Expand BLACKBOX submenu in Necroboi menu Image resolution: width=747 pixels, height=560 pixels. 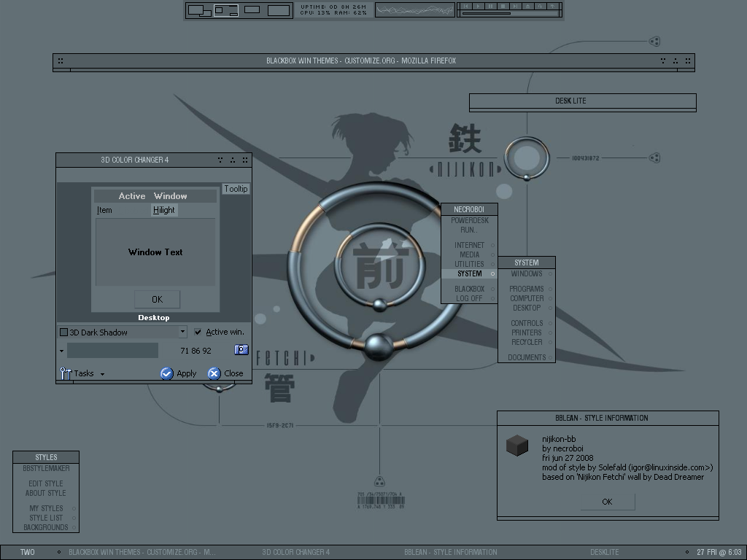coord(469,289)
